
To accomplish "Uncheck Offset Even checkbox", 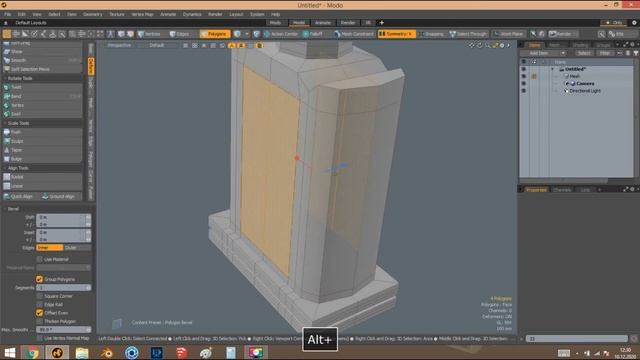I will 40,313.
